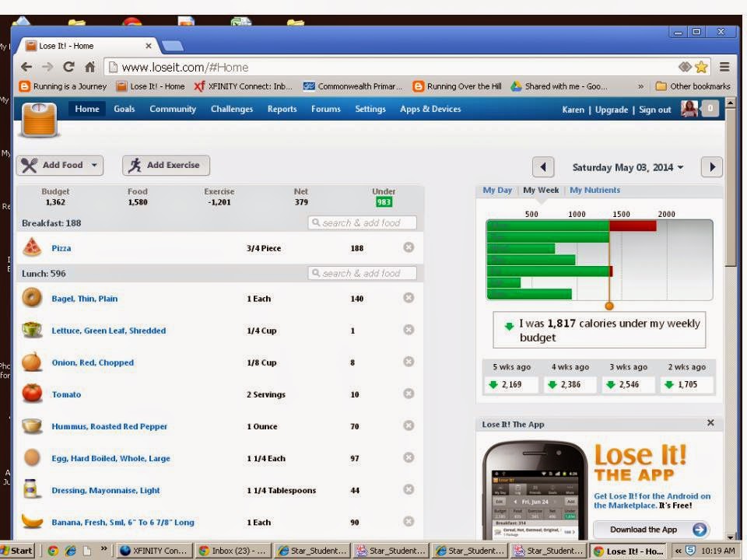Screen dimensions: 747x560
Task: Reload the page with the refresh icon
Action: coord(68,67)
